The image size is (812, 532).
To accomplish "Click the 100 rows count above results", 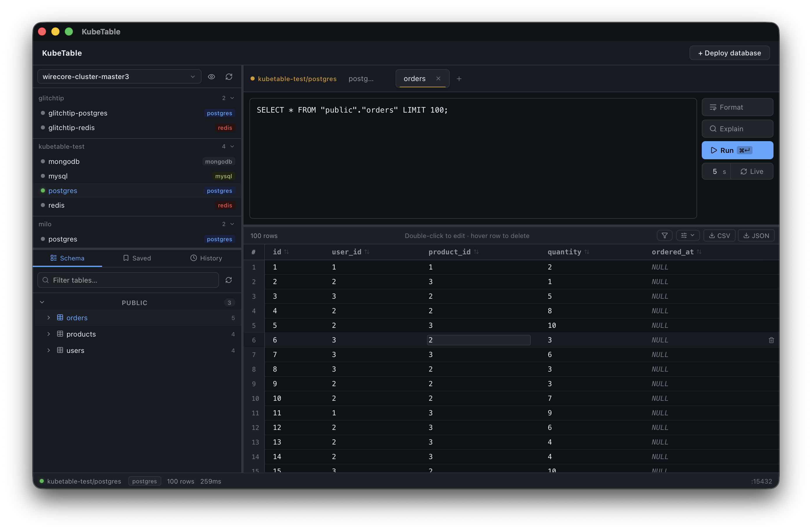I will point(264,235).
